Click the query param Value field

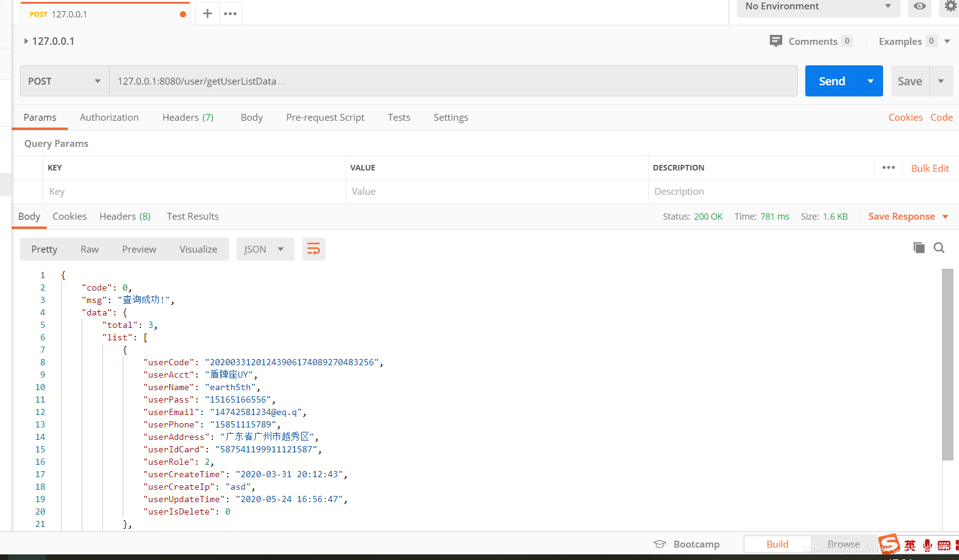[x=497, y=192]
